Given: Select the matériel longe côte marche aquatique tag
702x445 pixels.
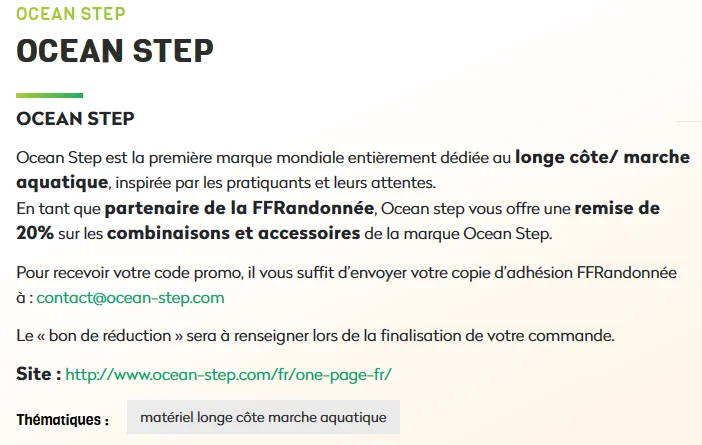Looking at the screenshot, I should point(263,417).
